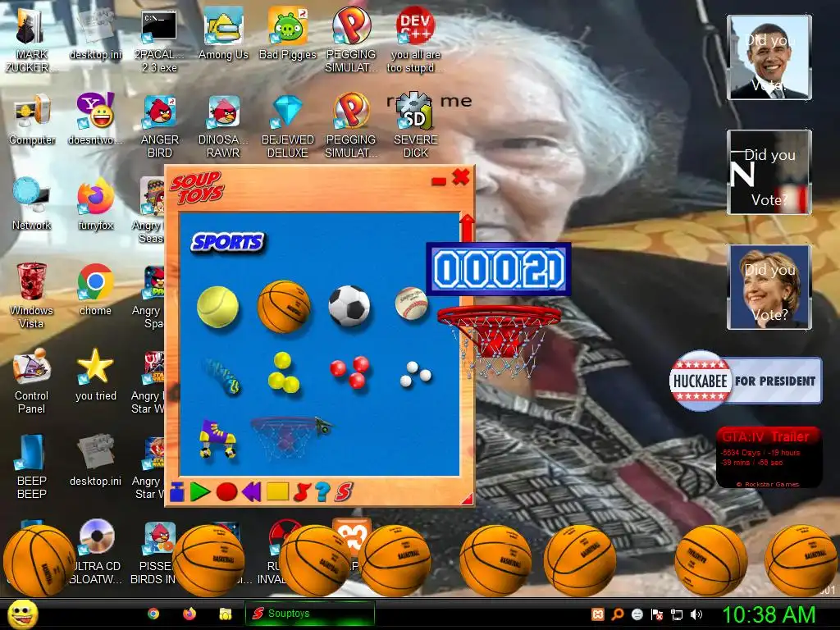Select the MARK ZUCKER... desktop icon
Viewport: 840px width, 630px height.
tap(31, 42)
